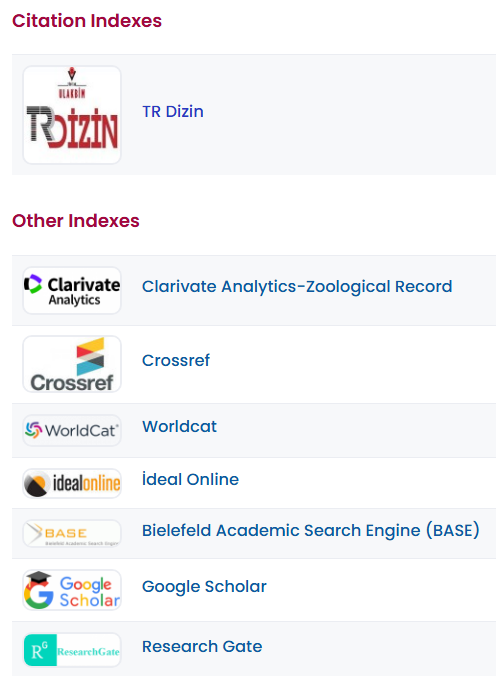Click the TR Dizin logo image
Screen dimensions: 496x676
coord(72,115)
